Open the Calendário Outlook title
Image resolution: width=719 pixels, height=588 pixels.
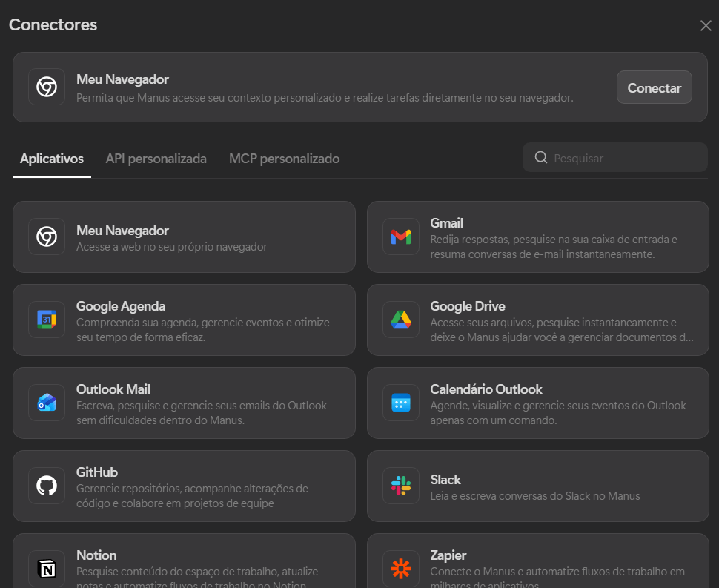486,389
